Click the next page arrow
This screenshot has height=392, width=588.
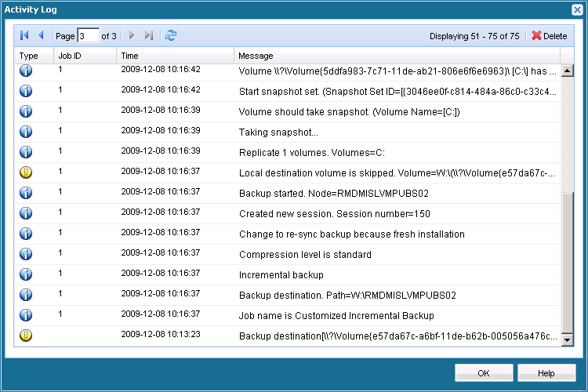click(131, 35)
